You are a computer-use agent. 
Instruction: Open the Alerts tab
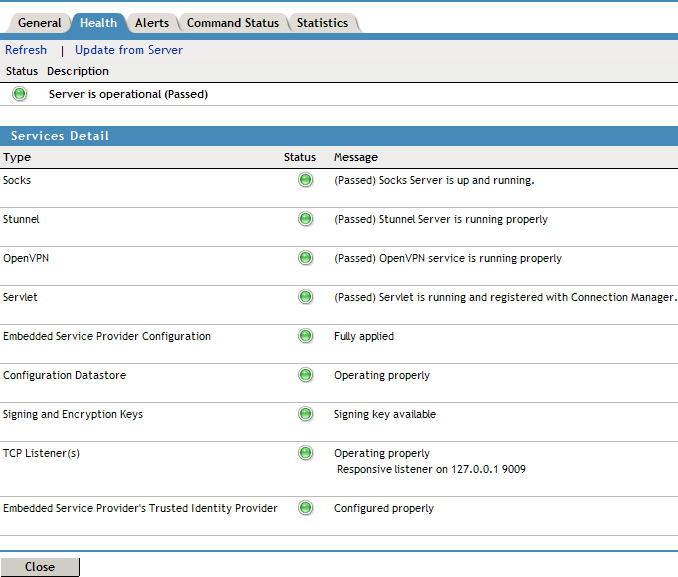pos(152,23)
